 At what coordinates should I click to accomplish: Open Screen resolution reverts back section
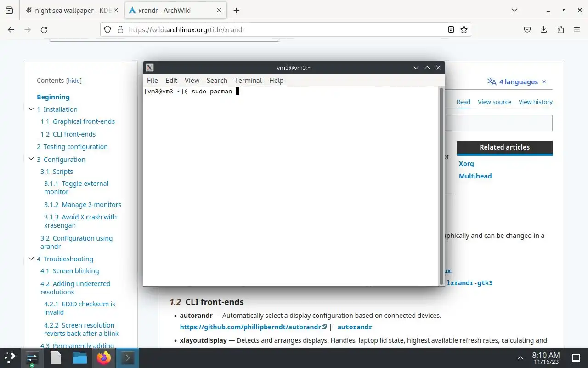[81, 329]
